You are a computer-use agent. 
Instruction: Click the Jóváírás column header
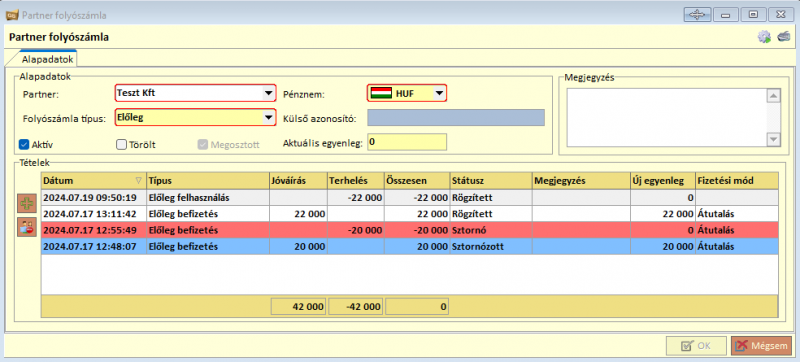[298, 180]
